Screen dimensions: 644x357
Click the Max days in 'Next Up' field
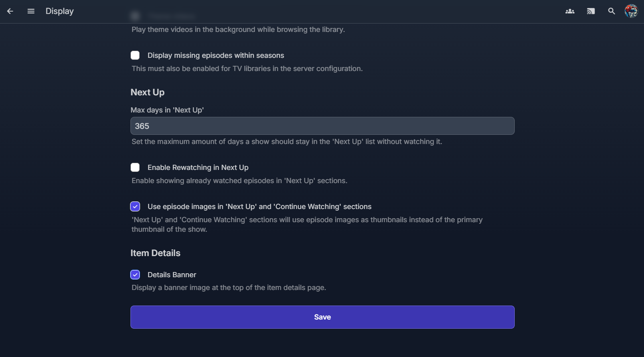click(x=322, y=126)
